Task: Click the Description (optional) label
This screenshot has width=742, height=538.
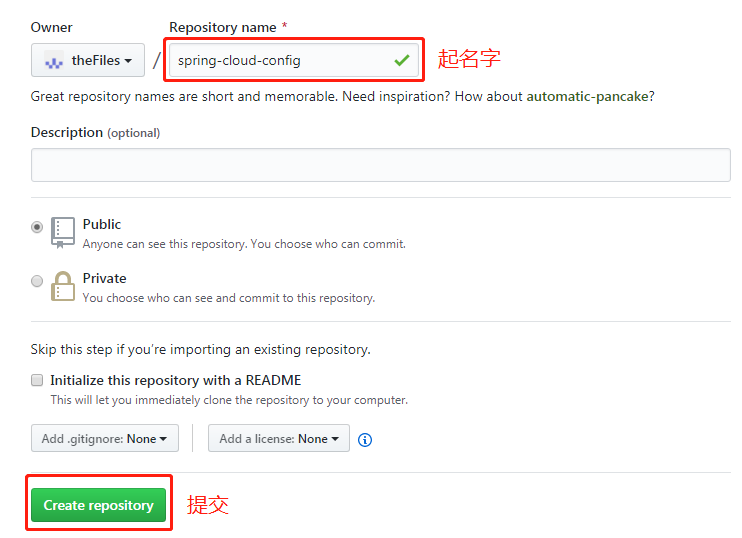Action: click(95, 132)
